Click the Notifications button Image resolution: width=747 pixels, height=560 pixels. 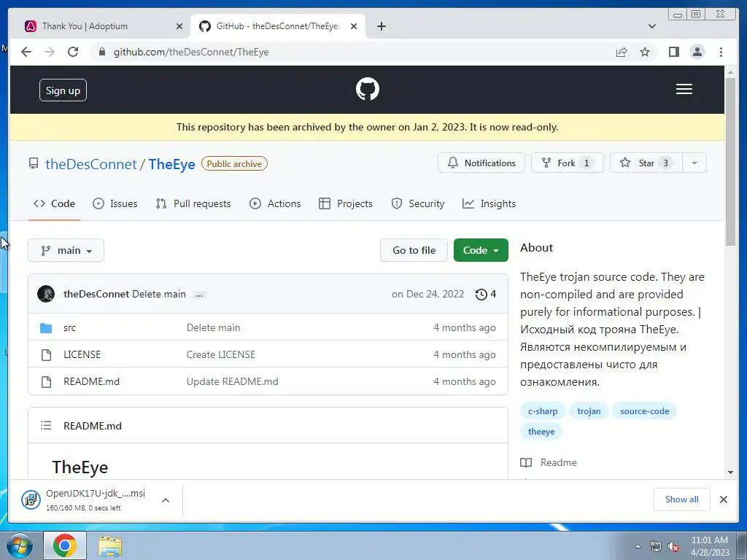coord(481,163)
